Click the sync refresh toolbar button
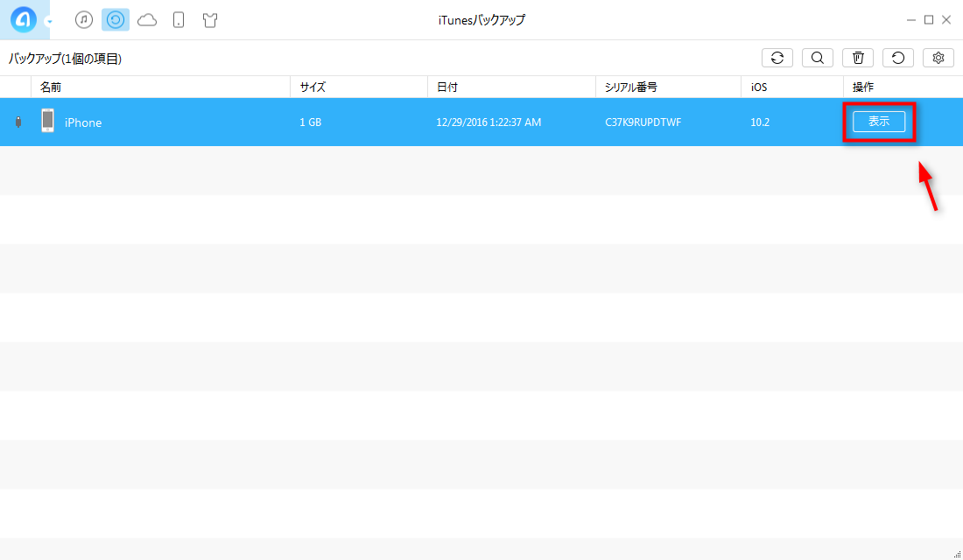 click(x=777, y=58)
